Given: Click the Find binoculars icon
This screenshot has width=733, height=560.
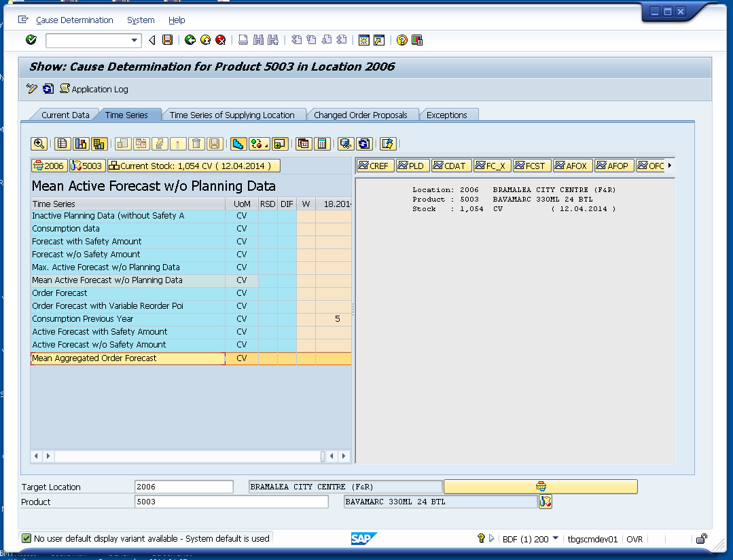Looking at the screenshot, I should (258, 40).
